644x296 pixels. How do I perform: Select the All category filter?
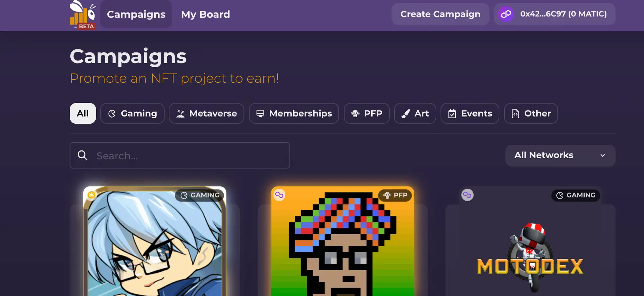point(83,114)
